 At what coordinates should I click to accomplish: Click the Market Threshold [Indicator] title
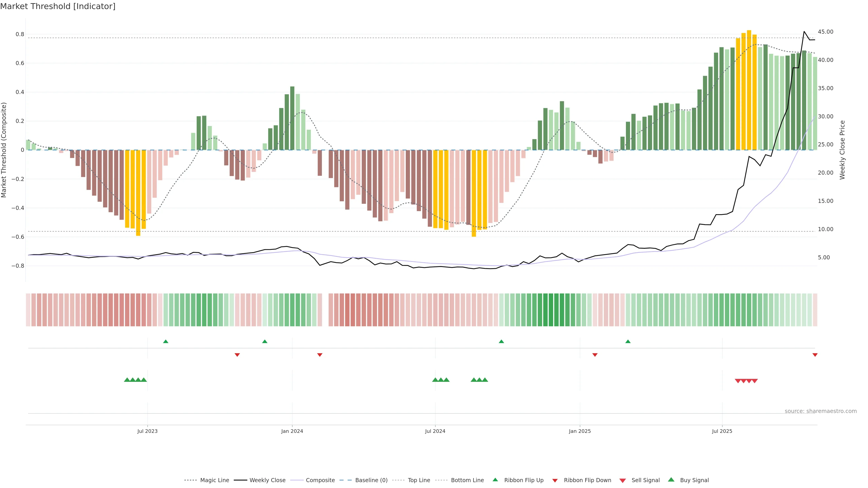click(58, 6)
